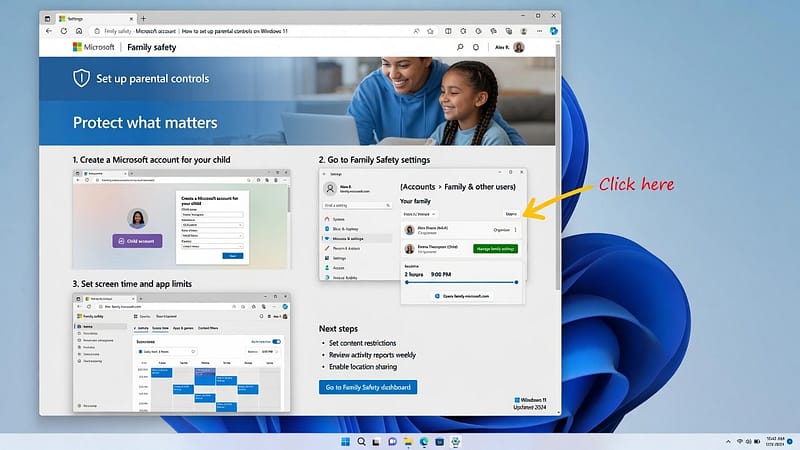Open Copilot sidebar icon
800x450 pixels.
click(x=554, y=31)
